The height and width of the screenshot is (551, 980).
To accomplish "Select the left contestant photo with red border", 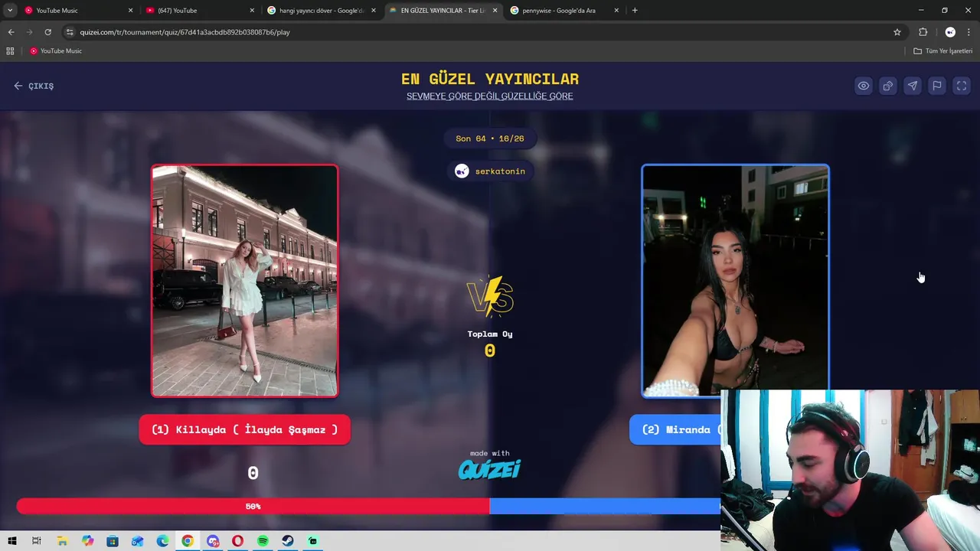I will tap(244, 281).
